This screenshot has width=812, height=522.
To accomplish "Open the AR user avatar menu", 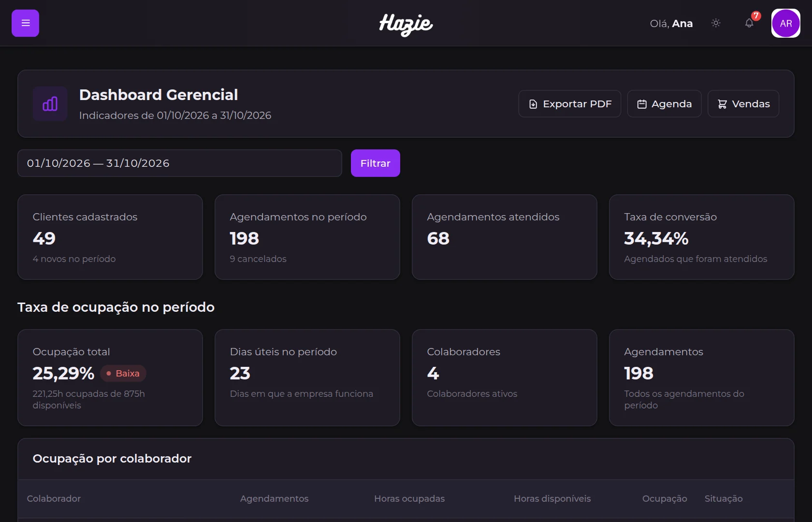I will coord(785,23).
